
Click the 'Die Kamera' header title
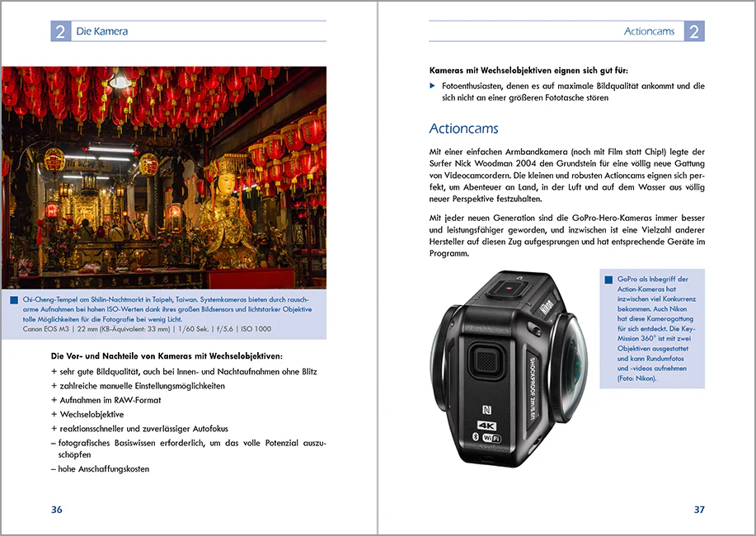102,31
